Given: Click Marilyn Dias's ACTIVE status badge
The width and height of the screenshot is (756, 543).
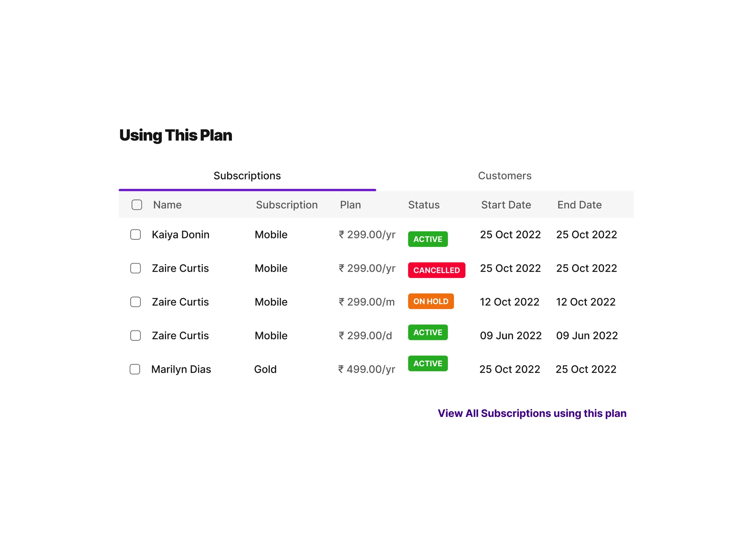Looking at the screenshot, I should [428, 364].
